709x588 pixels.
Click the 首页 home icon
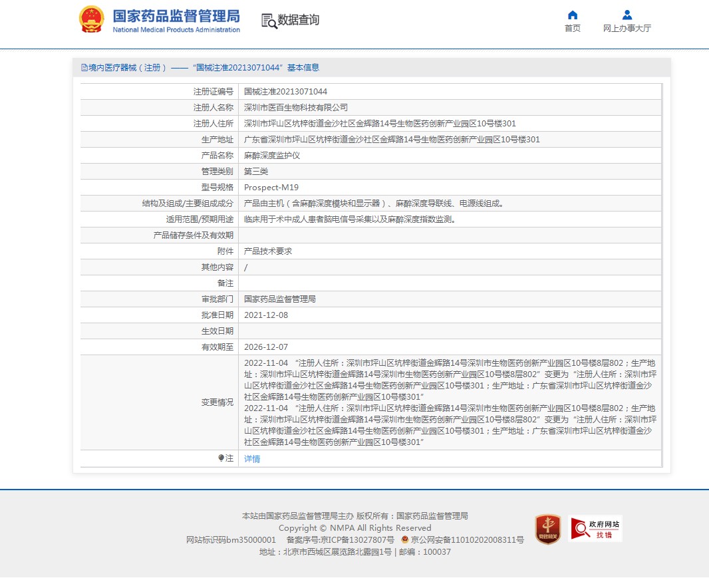coord(573,15)
